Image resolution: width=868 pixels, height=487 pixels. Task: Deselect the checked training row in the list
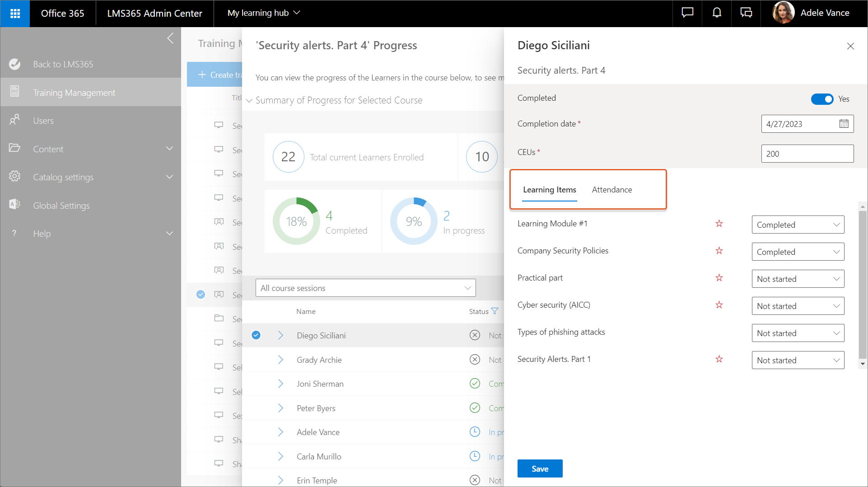(201, 295)
